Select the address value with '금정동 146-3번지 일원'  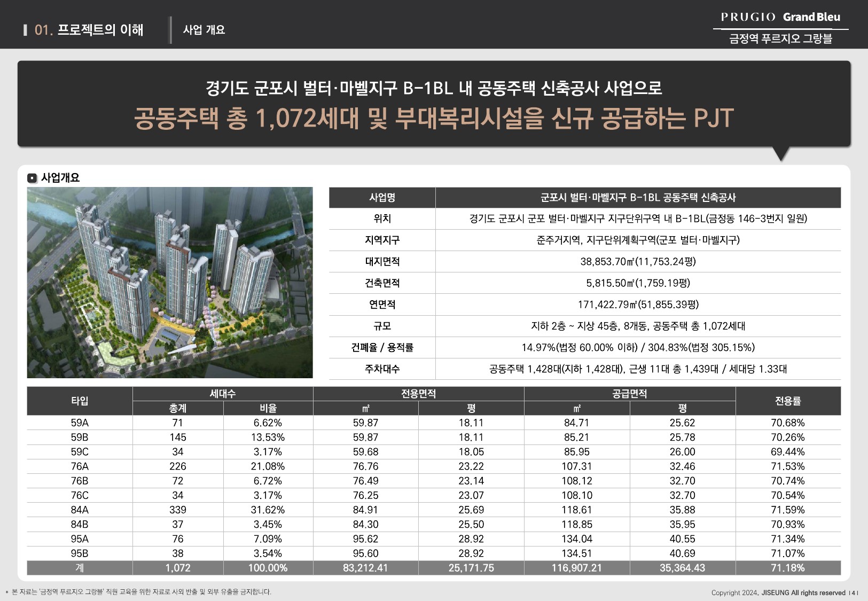(x=638, y=218)
